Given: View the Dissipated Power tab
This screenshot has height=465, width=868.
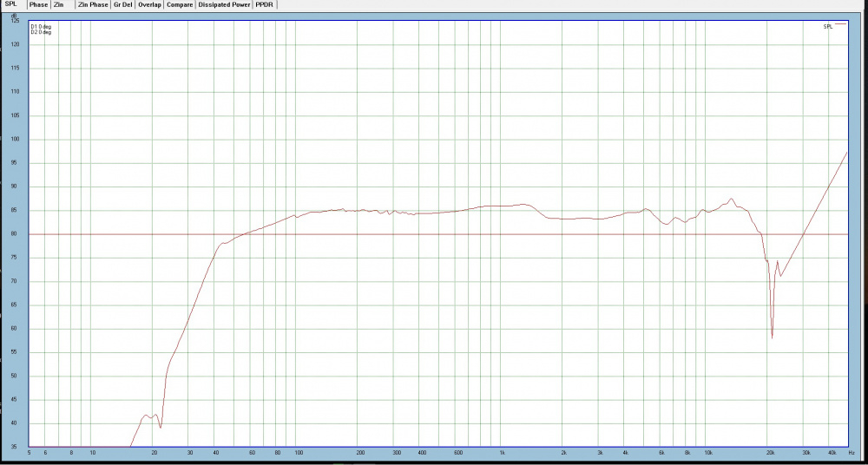Looking at the screenshot, I should coord(224,4).
